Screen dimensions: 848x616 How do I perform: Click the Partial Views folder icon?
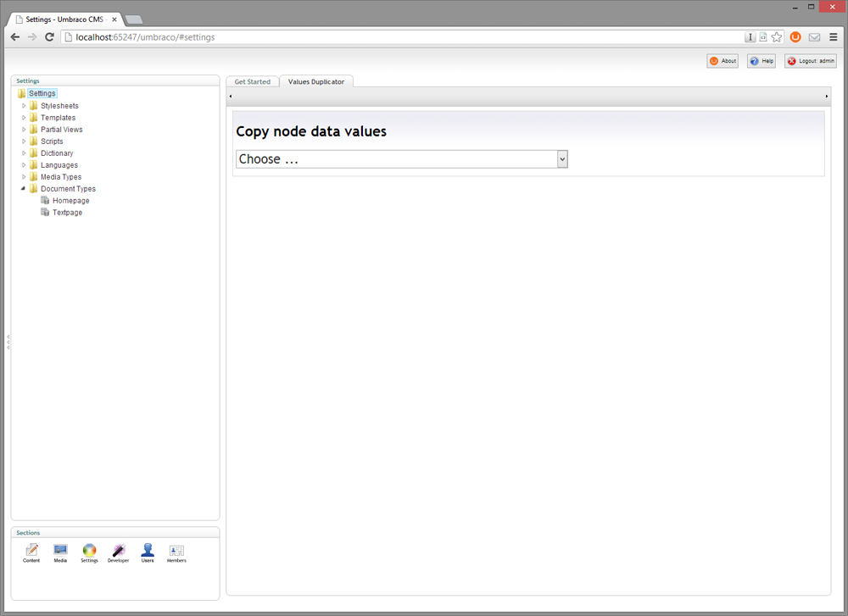pos(34,130)
